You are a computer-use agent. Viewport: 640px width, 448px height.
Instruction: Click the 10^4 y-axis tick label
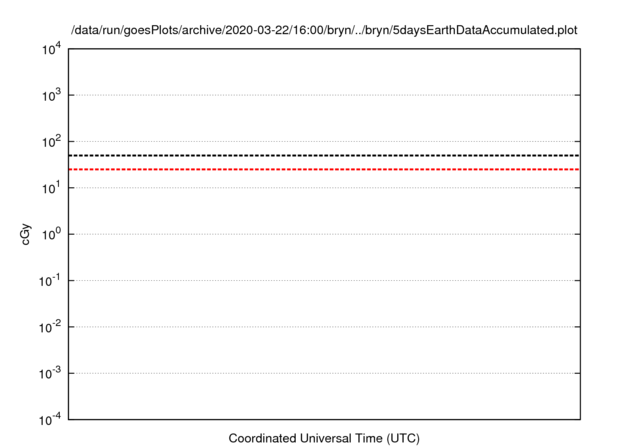point(51,49)
